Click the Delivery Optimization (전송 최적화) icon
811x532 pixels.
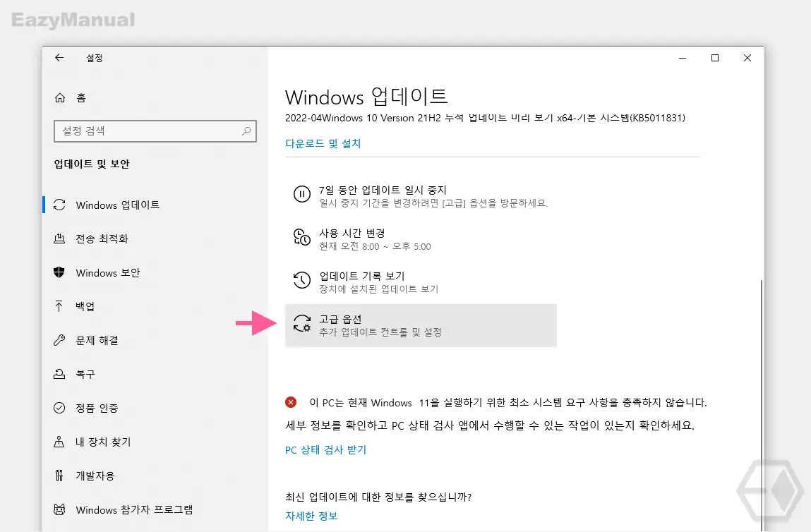(59, 238)
